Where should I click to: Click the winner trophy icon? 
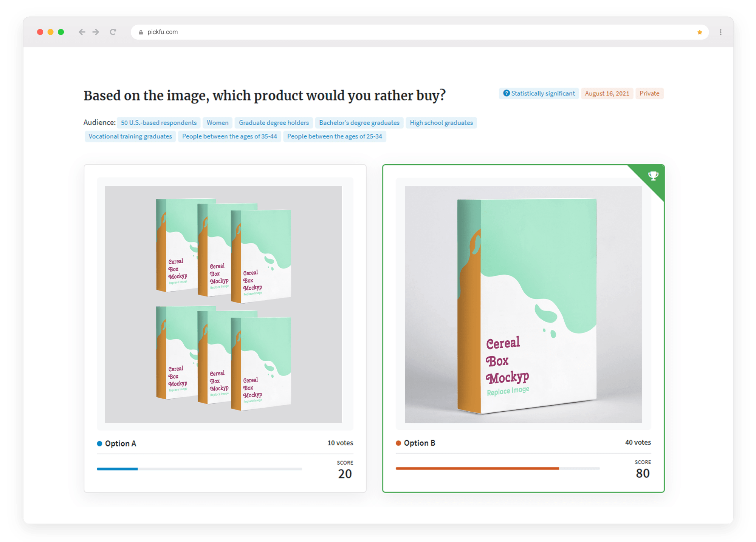[x=653, y=176]
